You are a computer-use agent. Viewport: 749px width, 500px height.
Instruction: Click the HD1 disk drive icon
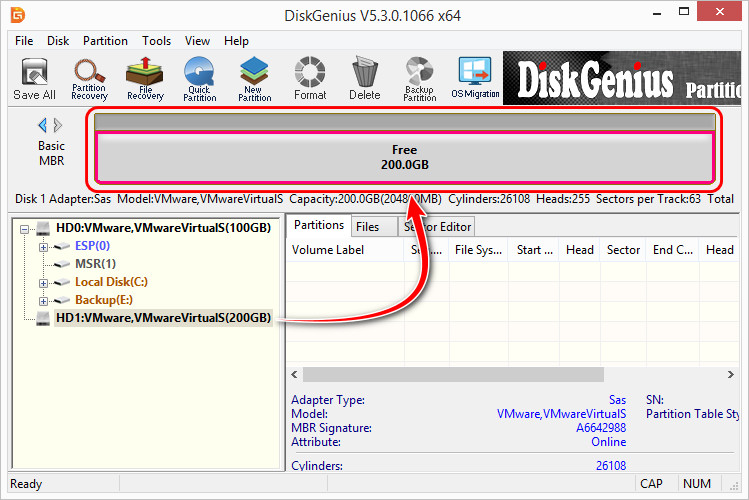pos(43,318)
